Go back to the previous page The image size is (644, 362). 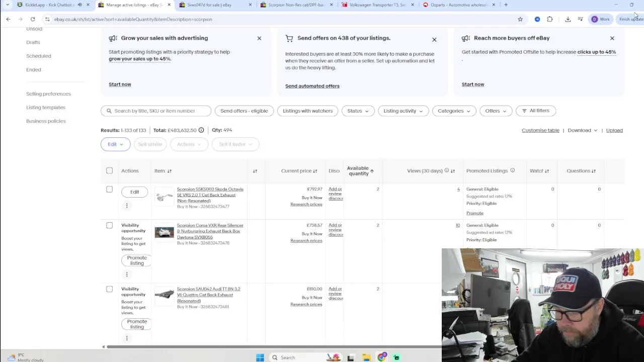(8, 19)
